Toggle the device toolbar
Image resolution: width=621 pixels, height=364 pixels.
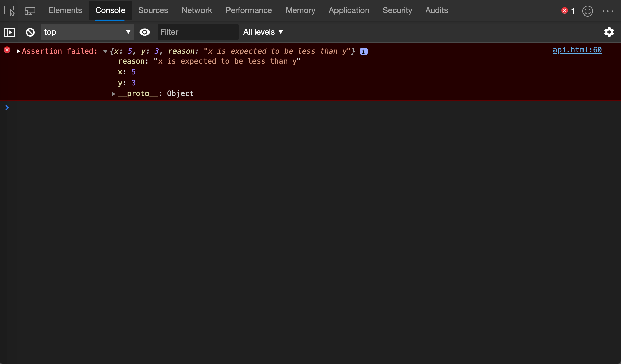[x=30, y=10]
